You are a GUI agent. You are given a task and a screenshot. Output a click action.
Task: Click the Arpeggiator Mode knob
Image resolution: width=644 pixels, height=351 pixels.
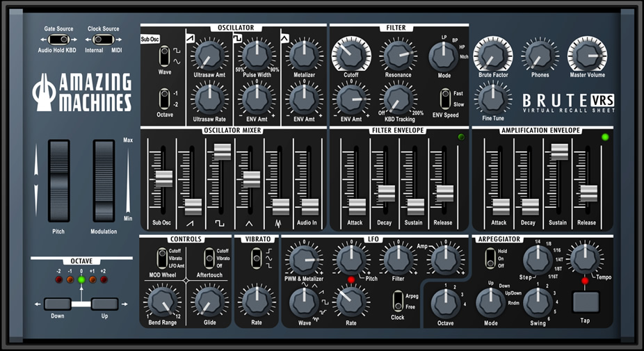[x=490, y=302]
